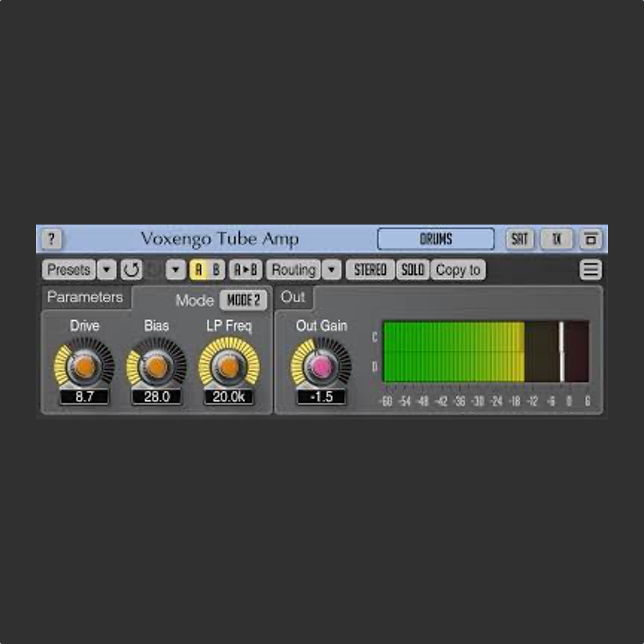The image size is (644, 644).
Task: Open the Routing dropdown arrow
Action: click(331, 270)
